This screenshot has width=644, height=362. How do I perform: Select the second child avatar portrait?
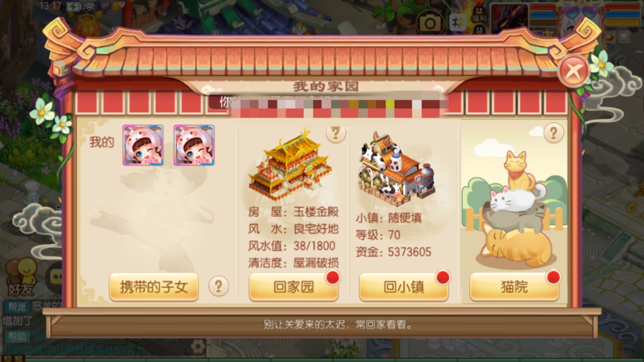coord(194,145)
